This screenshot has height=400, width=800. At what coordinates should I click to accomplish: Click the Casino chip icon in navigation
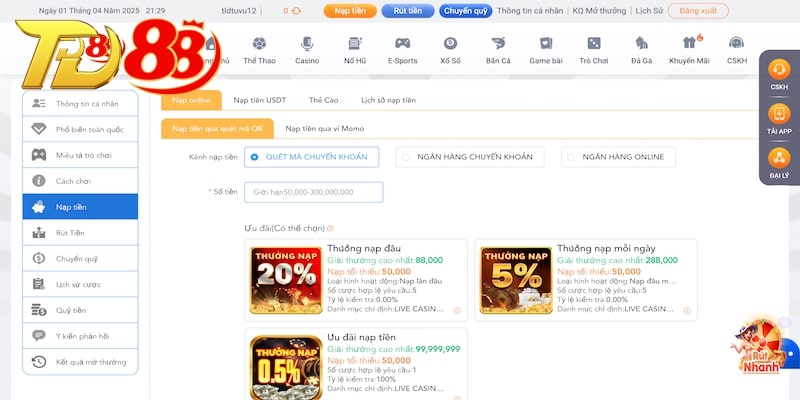pyautogui.click(x=306, y=45)
